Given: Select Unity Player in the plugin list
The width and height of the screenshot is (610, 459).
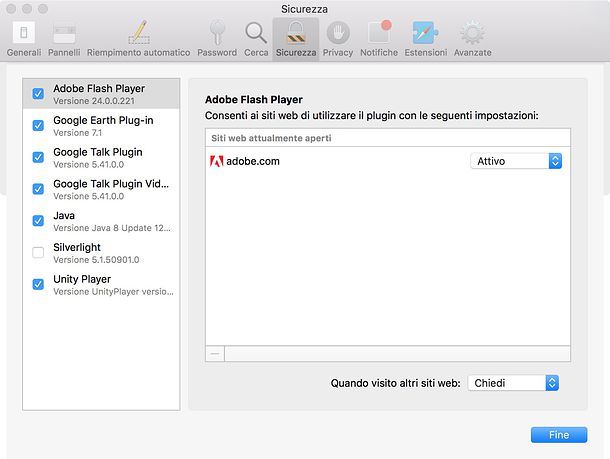Looking at the screenshot, I should (101, 285).
